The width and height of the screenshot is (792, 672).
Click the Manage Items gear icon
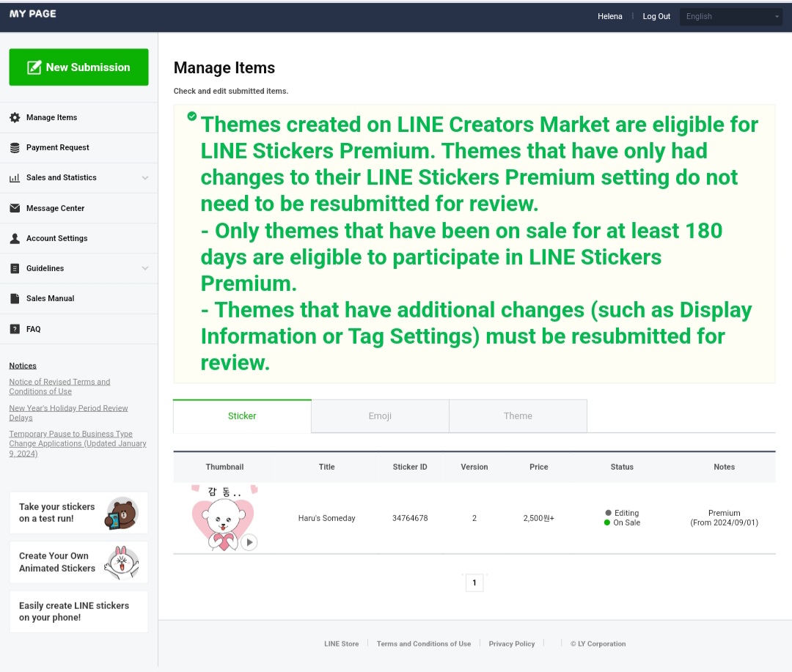(x=15, y=118)
